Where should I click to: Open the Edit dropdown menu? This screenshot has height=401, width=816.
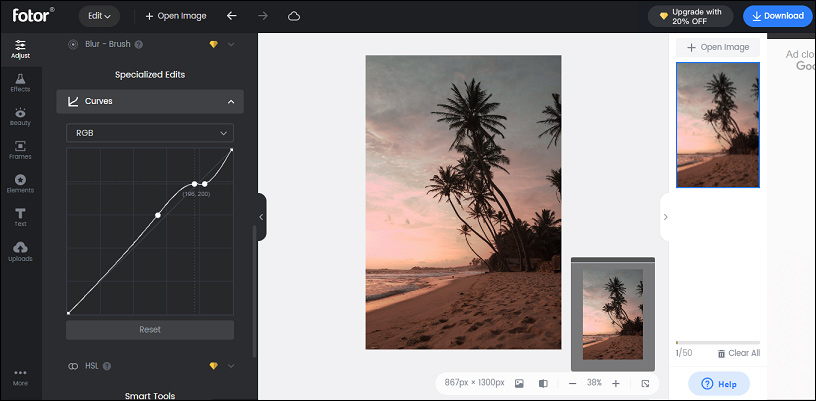[x=99, y=16]
